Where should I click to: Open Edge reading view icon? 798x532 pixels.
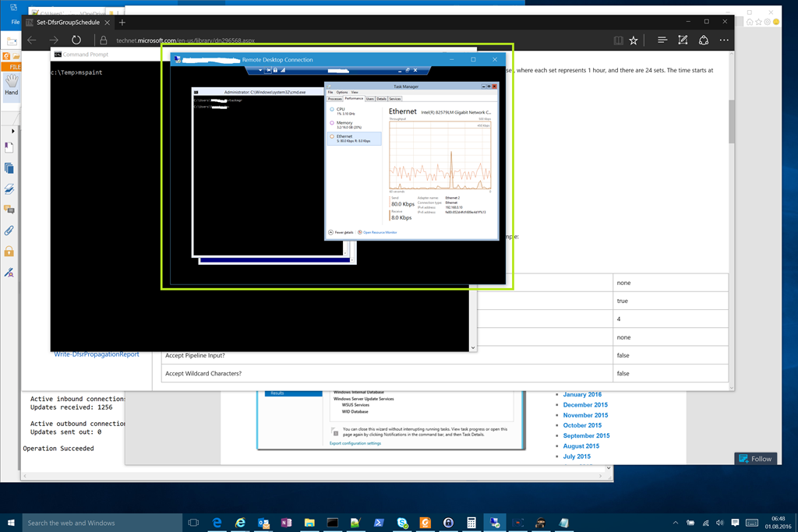(618, 40)
